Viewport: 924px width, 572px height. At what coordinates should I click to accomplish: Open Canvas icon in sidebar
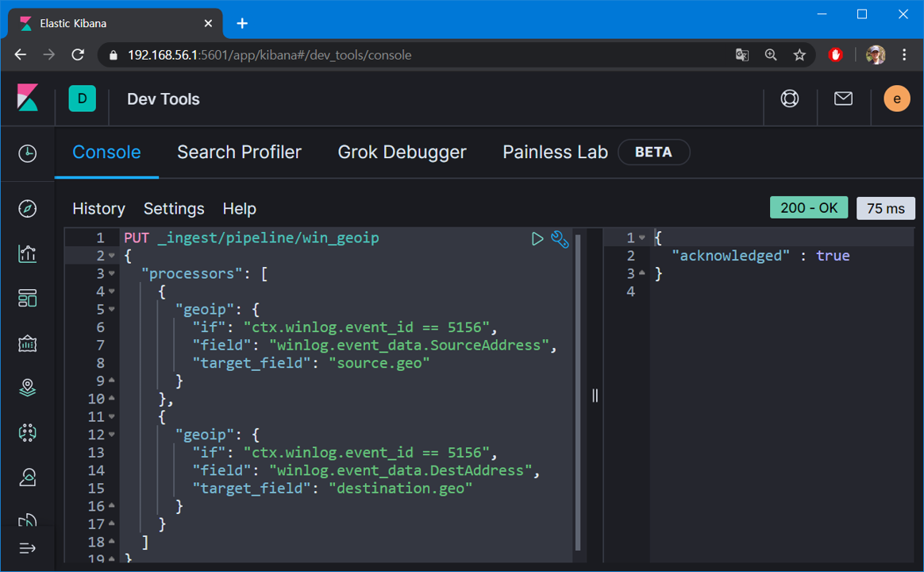click(x=27, y=343)
